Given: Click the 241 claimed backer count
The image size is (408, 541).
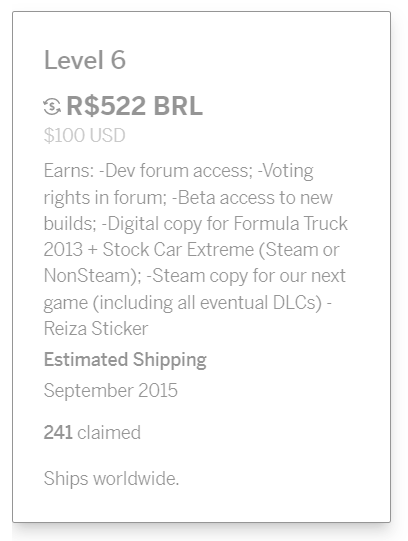Looking at the screenshot, I should tap(92, 433).
